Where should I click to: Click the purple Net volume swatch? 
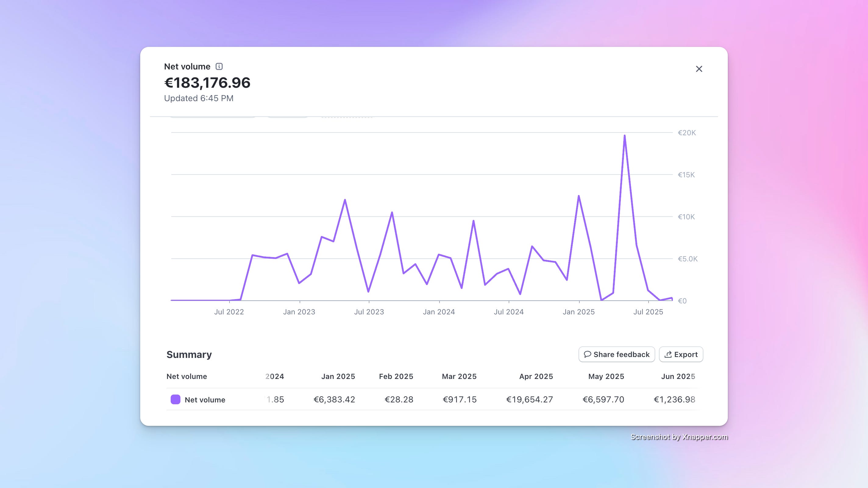[175, 399]
